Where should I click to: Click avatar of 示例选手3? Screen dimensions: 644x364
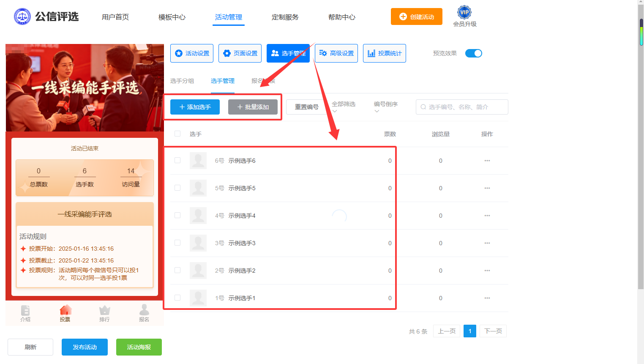[x=198, y=243]
